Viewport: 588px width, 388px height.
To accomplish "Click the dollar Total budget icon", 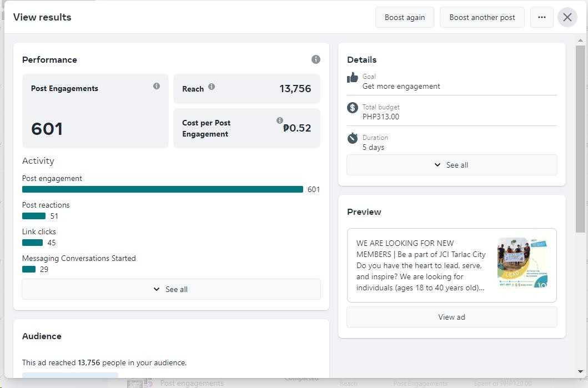I will point(353,108).
